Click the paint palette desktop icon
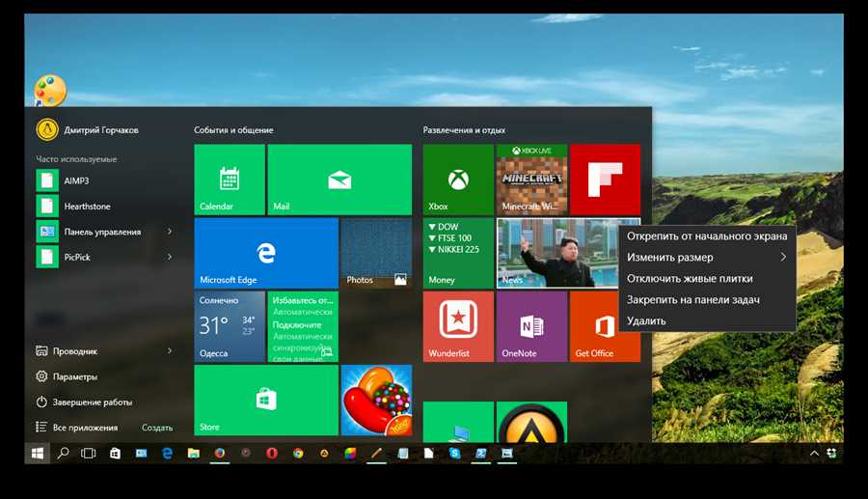The height and width of the screenshot is (499, 868). [x=50, y=91]
